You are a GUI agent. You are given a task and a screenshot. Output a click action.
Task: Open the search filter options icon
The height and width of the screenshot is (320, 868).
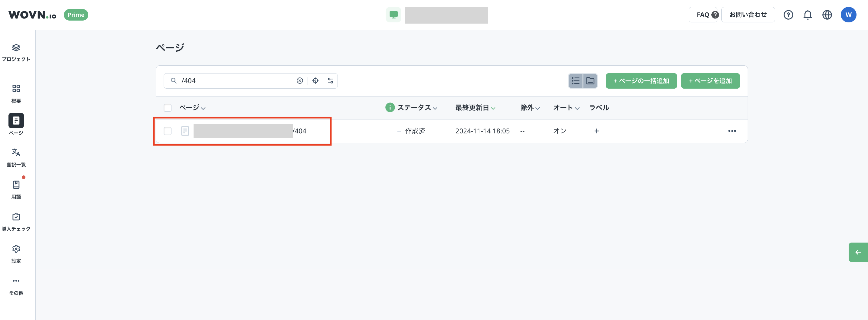pos(330,80)
